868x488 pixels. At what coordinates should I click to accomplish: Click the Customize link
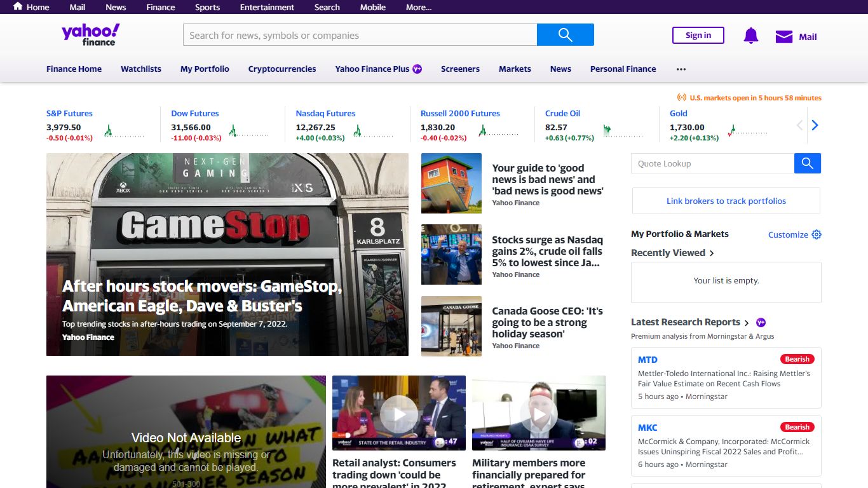[x=788, y=234]
